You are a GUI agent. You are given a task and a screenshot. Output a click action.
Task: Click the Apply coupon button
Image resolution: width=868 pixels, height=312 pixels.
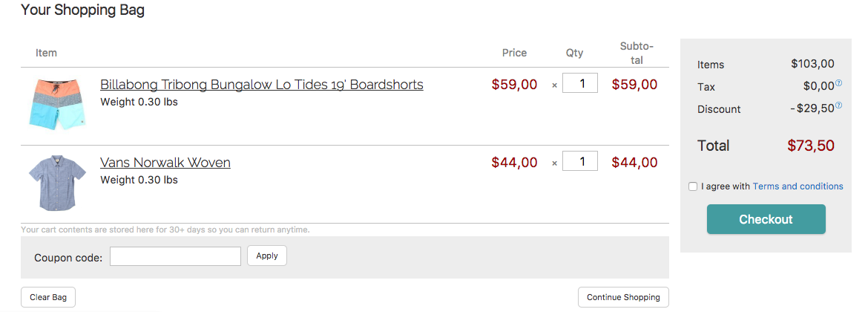point(267,256)
